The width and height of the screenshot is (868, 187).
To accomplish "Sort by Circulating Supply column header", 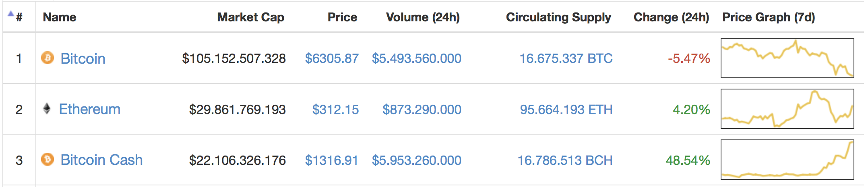I will click(x=558, y=17).
